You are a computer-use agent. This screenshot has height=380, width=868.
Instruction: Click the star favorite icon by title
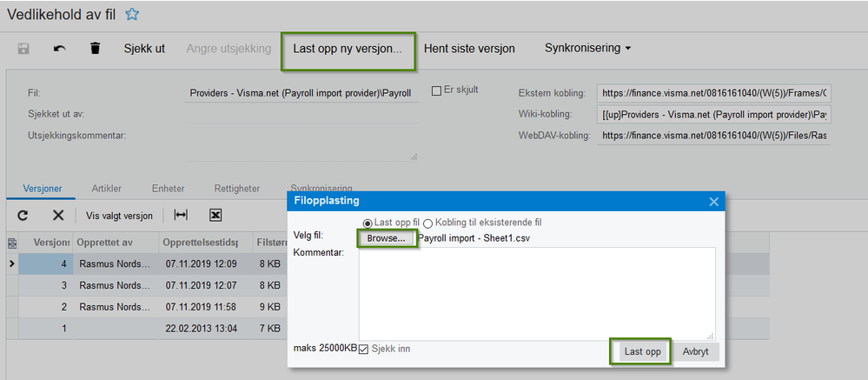point(132,14)
